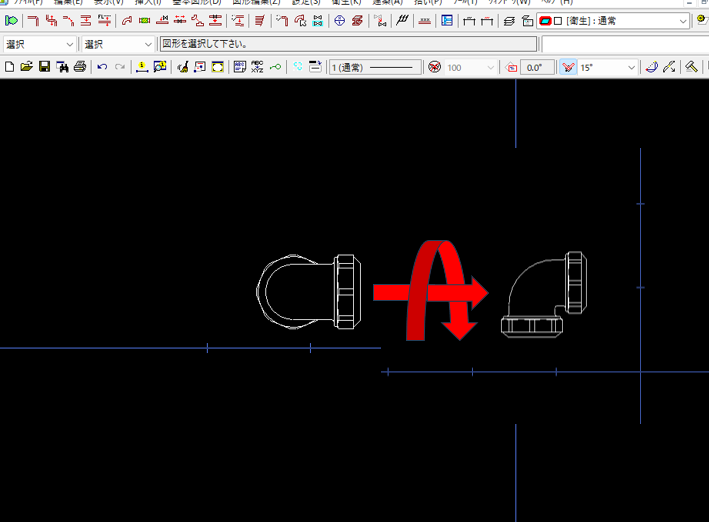Open the 設定(S) menu
Image resolution: width=709 pixels, height=522 pixels.
[x=306, y=2]
